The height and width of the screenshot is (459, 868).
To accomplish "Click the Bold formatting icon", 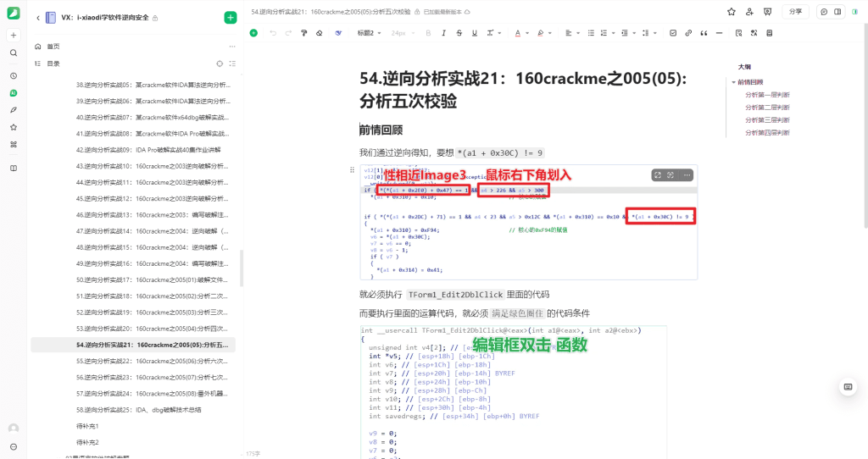I will tap(428, 33).
